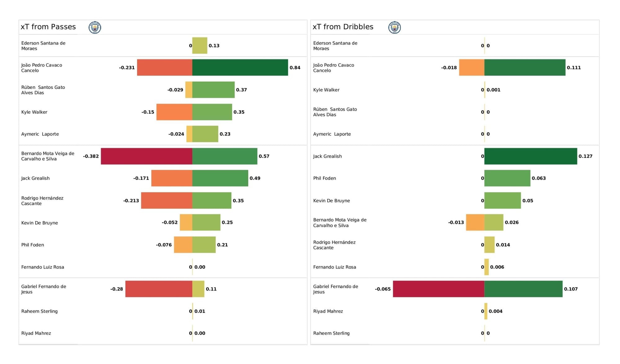The width and height of the screenshot is (620, 364).
Task: Click Phil Foden's 0.063 dribbles bar
Action: (507, 178)
